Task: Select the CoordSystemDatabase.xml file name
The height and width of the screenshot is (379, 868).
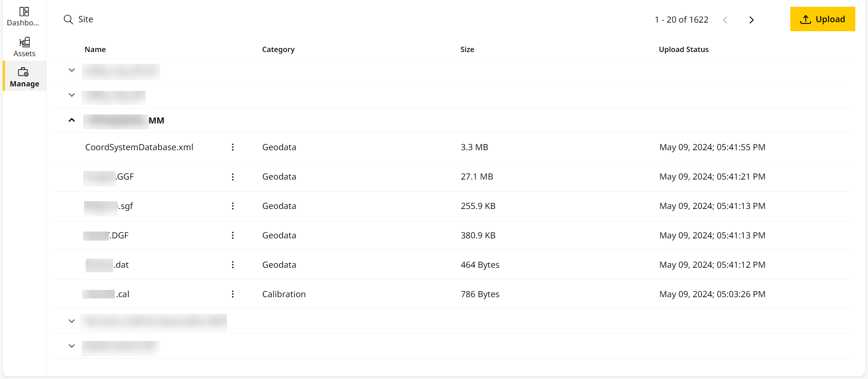Action: coord(139,147)
